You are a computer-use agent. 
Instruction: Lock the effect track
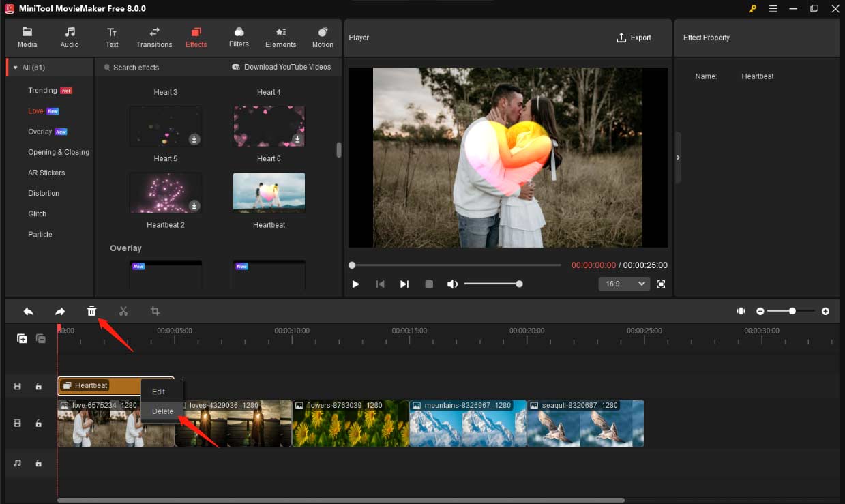(x=38, y=386)
